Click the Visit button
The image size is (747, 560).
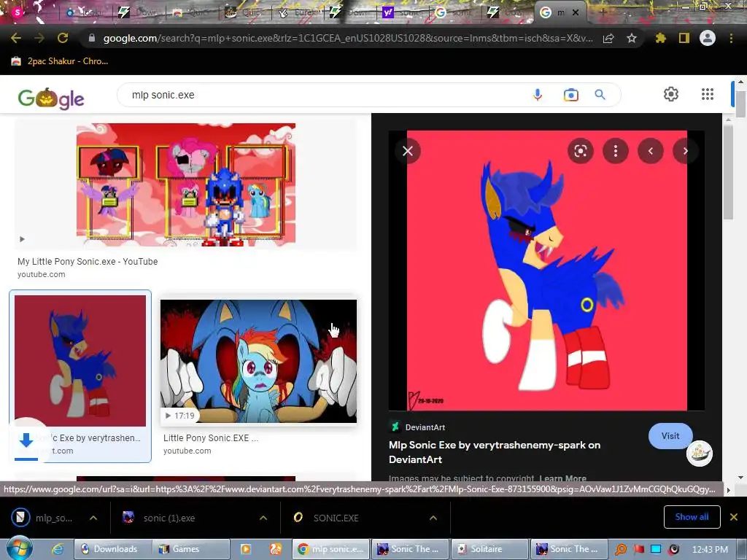670,436
